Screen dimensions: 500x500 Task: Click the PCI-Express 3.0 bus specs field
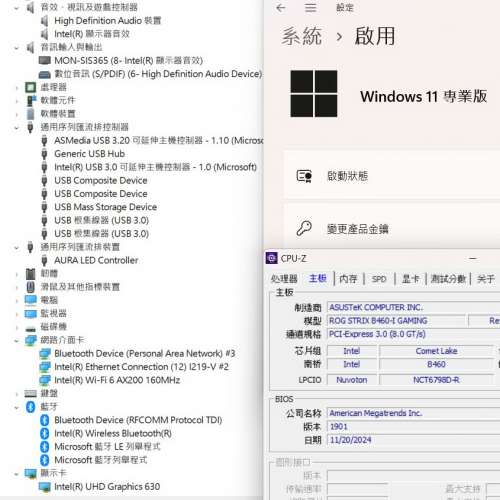tap(413, 334)
